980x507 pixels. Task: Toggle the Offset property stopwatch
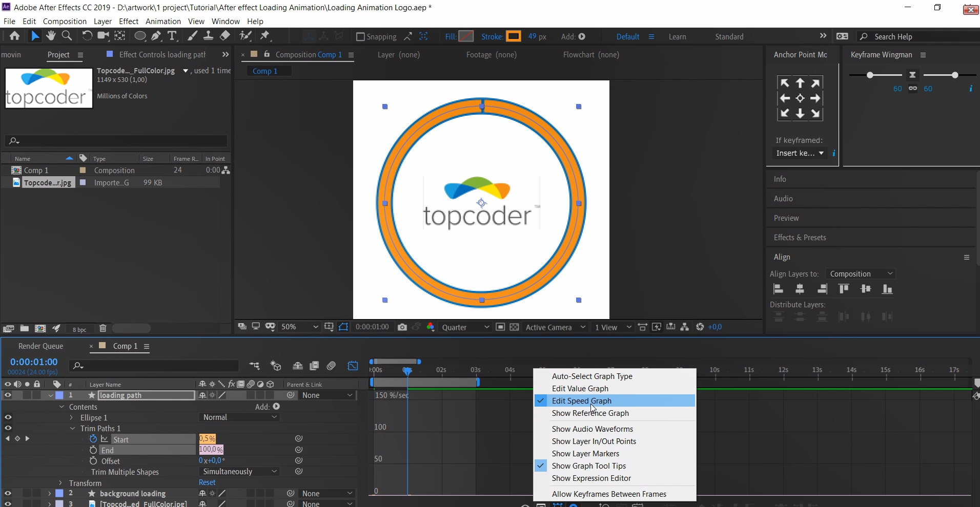pos(93,461)
